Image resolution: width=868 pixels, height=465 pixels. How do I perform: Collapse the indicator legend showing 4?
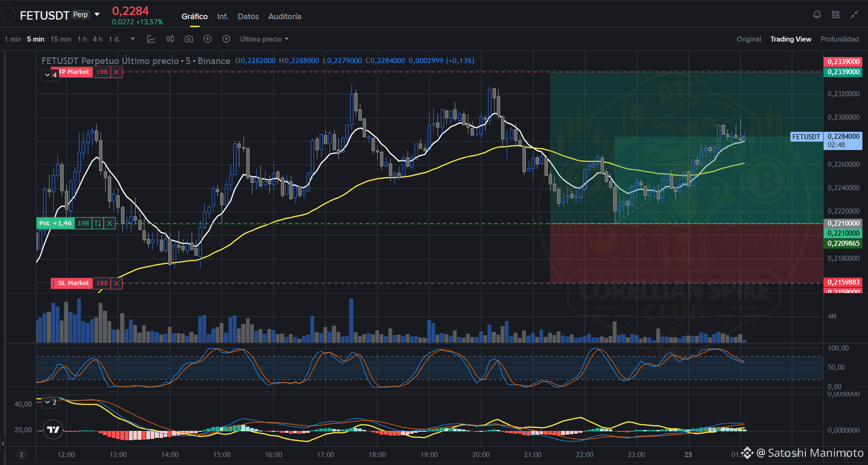pyautogui.click(x=50, y=75)
